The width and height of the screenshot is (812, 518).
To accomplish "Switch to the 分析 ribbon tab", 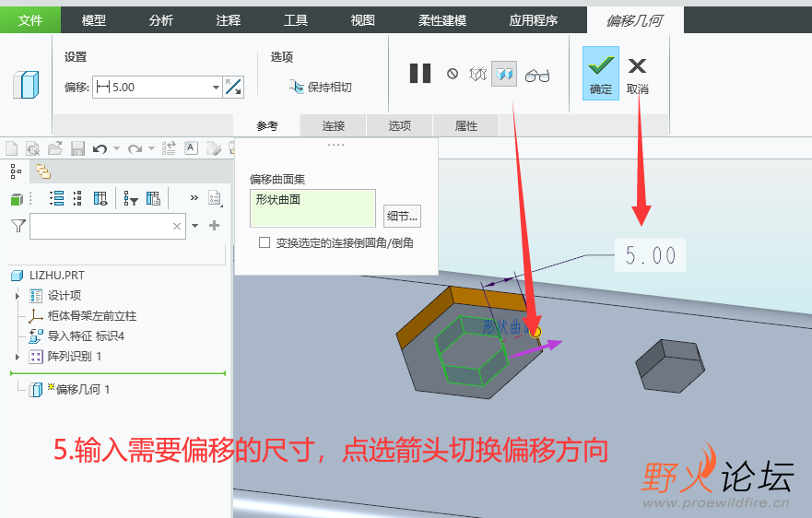I will point(161,20).
